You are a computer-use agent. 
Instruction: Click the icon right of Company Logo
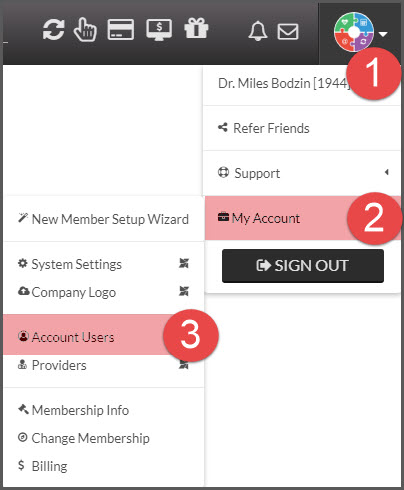tap(184, 291)
